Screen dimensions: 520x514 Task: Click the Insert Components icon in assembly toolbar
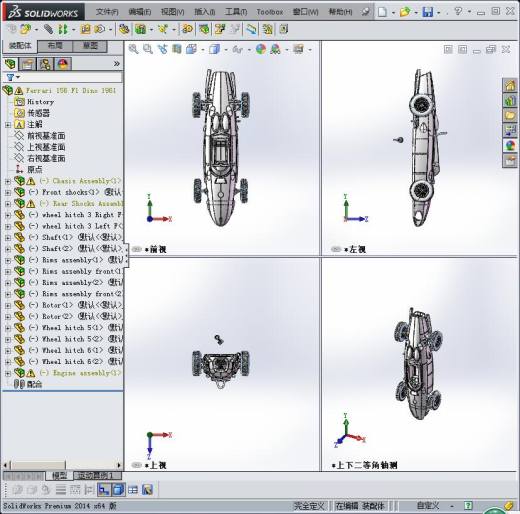[x=26, y=29]
